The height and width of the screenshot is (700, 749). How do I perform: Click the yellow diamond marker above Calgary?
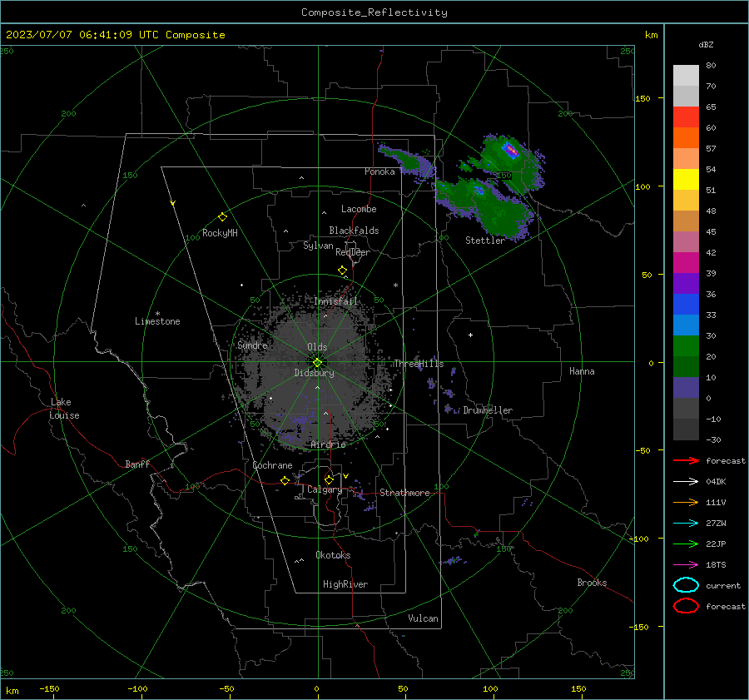tap(329, 479)
